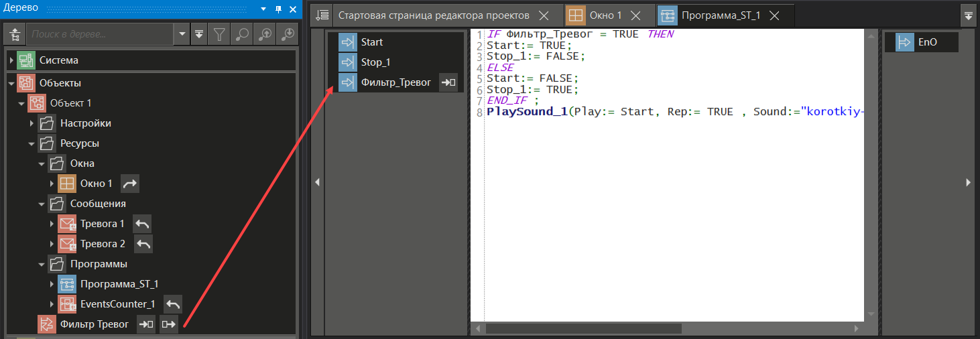Click the filter funnel icon in tree toolbar

tap(219, 34)
